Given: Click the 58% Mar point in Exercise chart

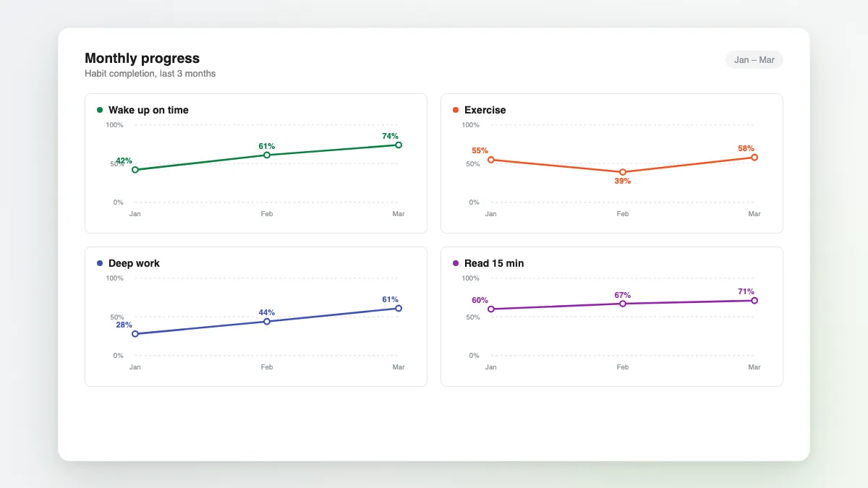Looking at the screenshot, I should coord(754,157).
